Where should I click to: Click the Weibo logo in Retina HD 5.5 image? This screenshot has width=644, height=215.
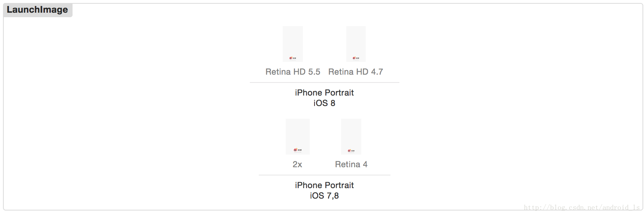tap(293, 58)
